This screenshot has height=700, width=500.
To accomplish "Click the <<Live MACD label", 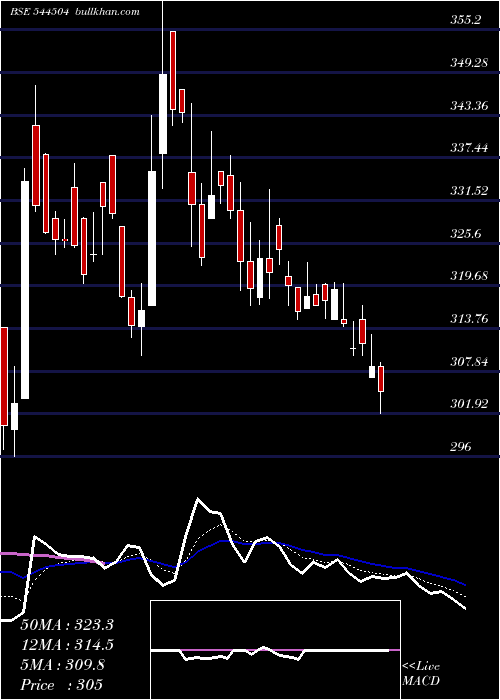I will (x=421, y=674).
